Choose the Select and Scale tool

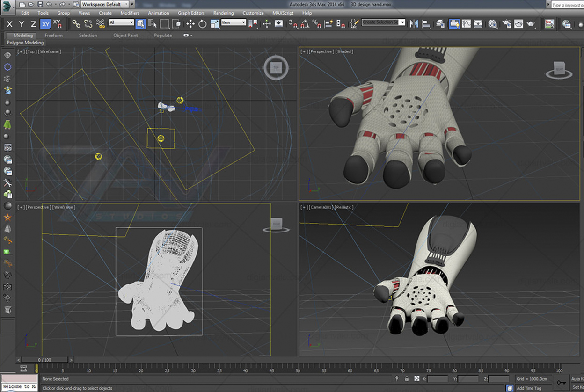215,23
